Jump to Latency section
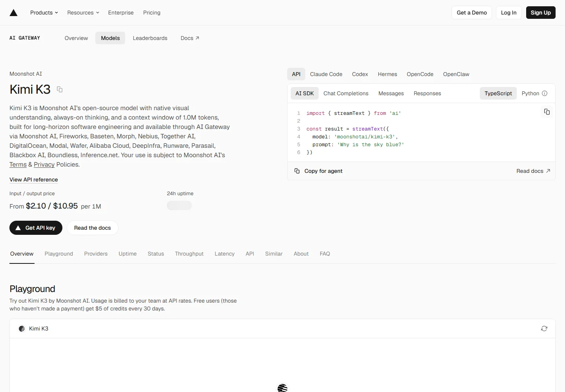Screen dimensions: 565x392 (224, 254)
